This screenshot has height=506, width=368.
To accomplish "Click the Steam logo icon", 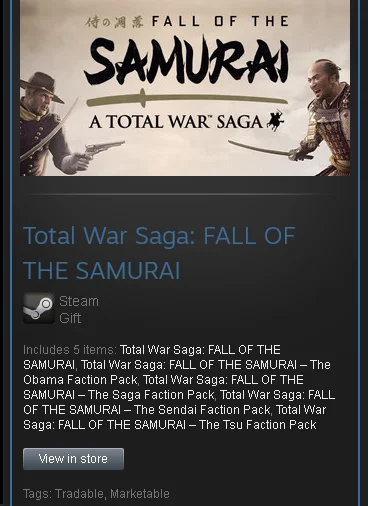I will 39,308.
